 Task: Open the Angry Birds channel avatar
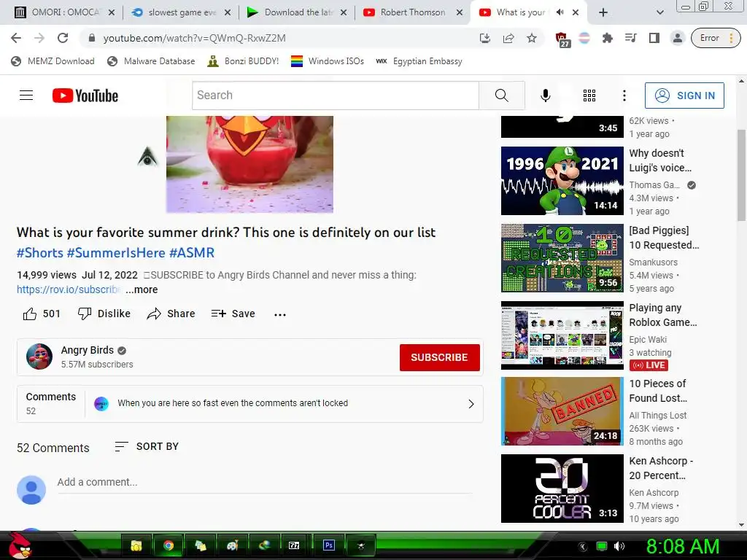click(x=39, y=357)
